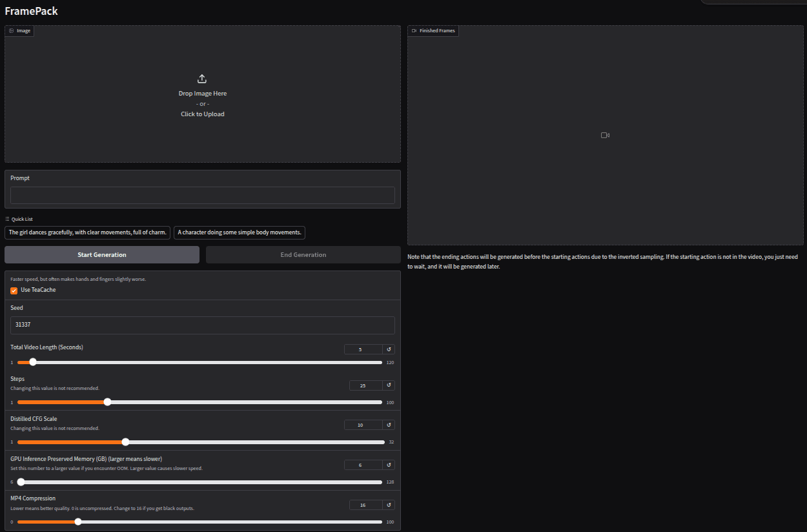
Task: Click the Image label tag
Action: pos(19,30)
